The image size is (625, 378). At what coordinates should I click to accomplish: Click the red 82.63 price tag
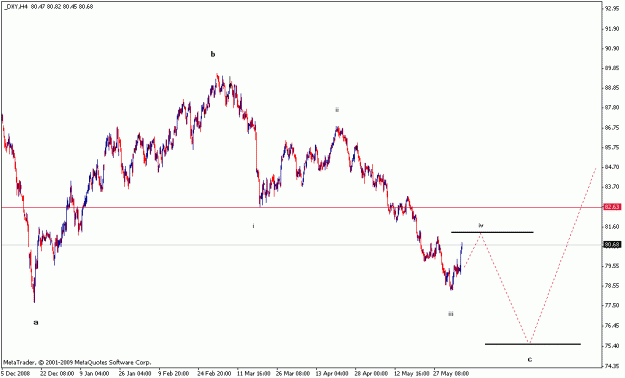coord(612,207)
